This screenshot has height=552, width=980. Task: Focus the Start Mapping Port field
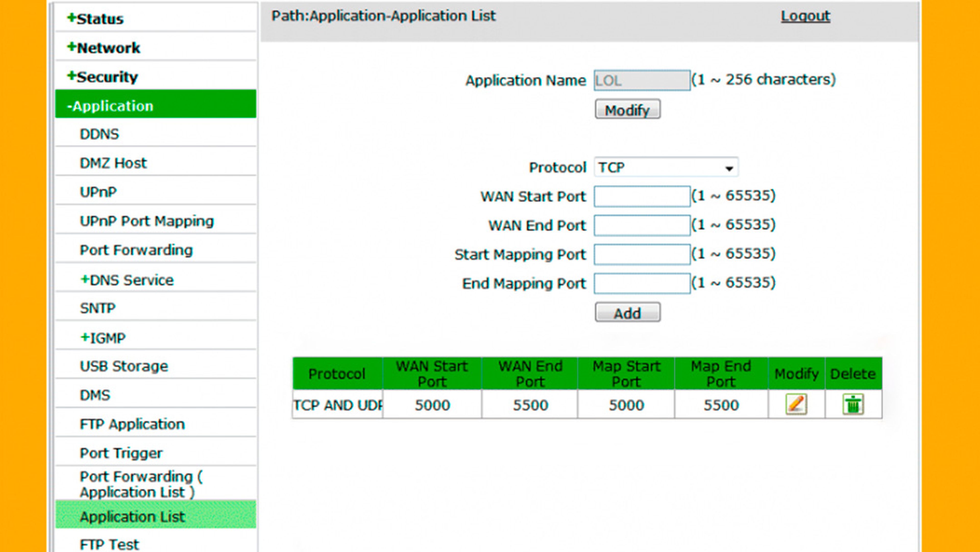tap(642, 254)
